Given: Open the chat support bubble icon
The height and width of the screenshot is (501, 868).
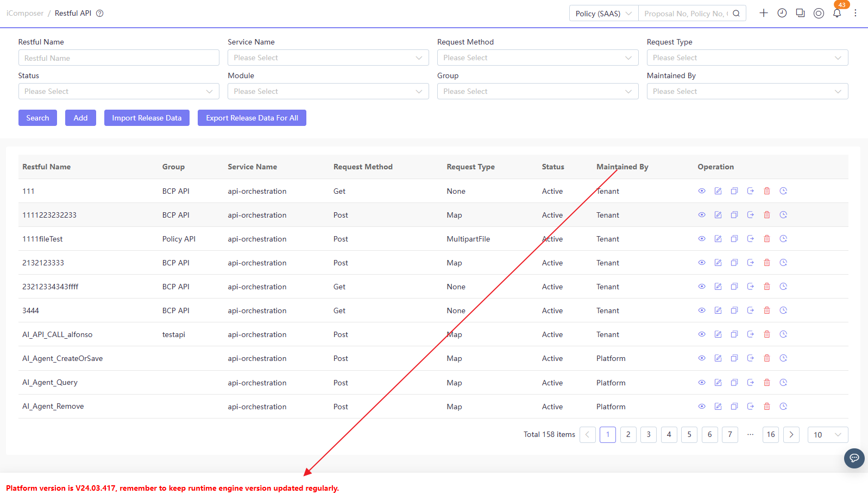Looking at the screenshot, I should [x=854, y=458].
